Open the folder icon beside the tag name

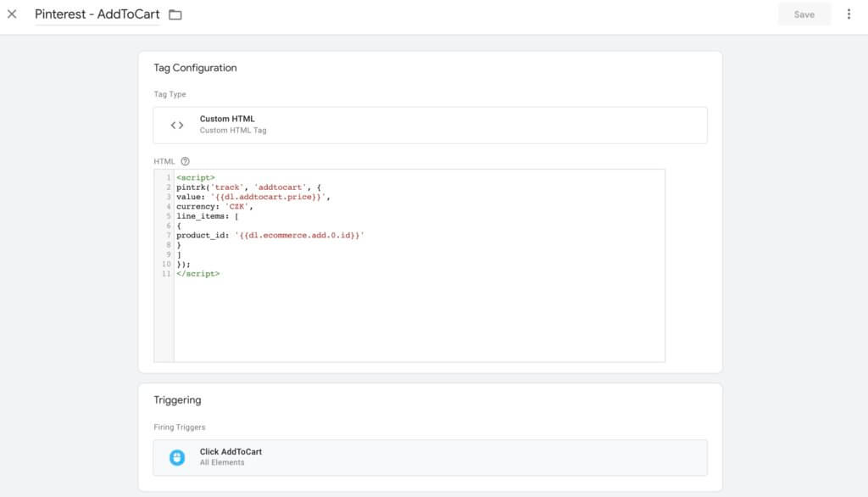point(175,15)
